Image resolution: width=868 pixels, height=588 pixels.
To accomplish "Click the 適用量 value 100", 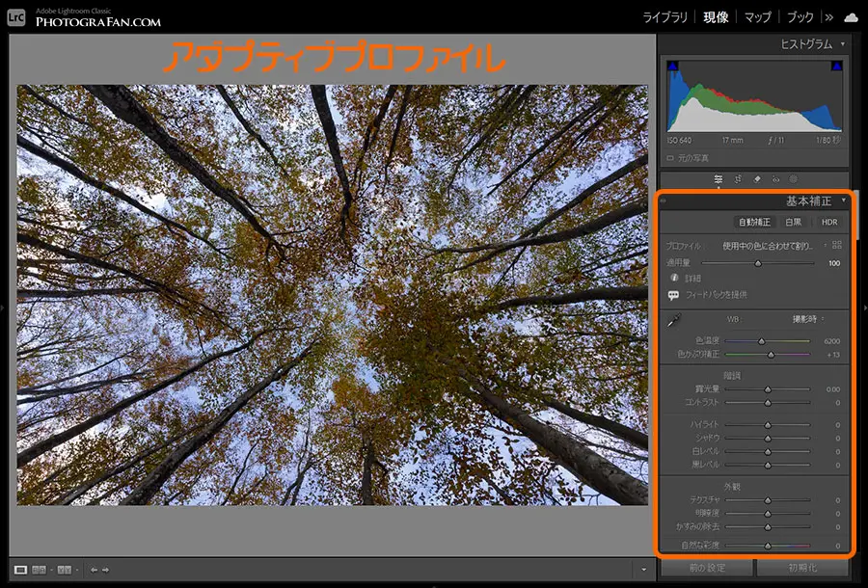I will [834, 263].
